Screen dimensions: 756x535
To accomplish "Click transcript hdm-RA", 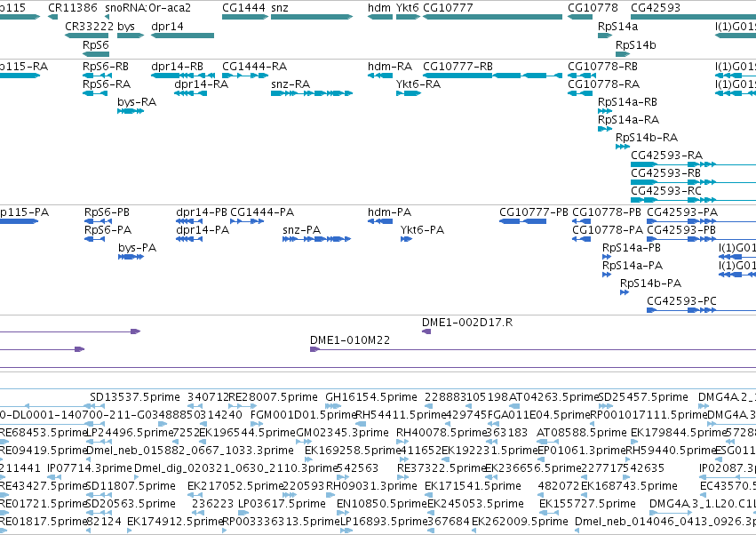I will 380,76.
